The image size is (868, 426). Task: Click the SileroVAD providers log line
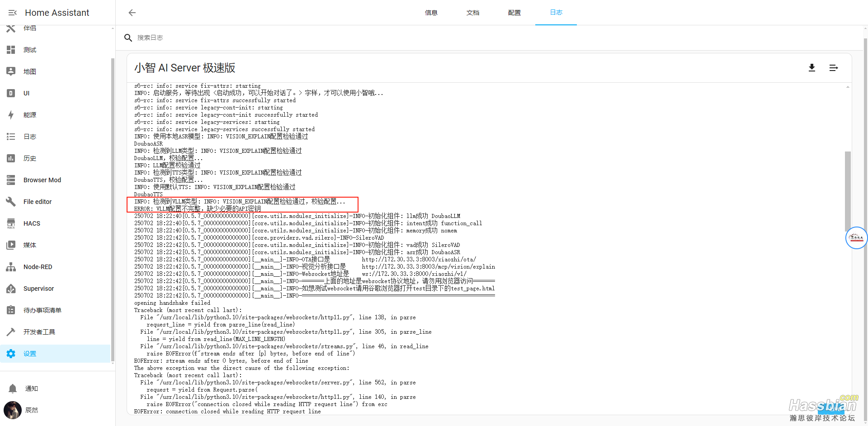coord(259,237)
